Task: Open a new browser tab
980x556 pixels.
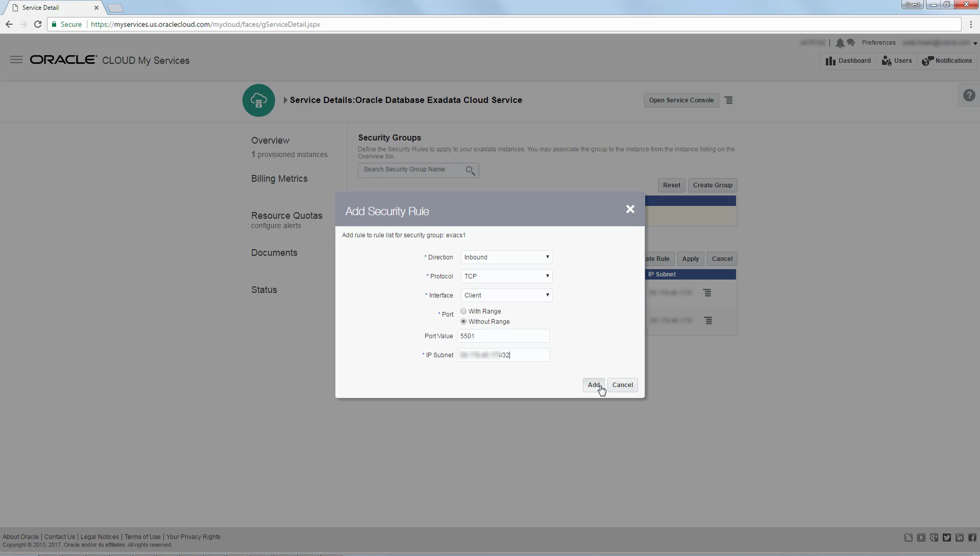Action: [115, 8]
